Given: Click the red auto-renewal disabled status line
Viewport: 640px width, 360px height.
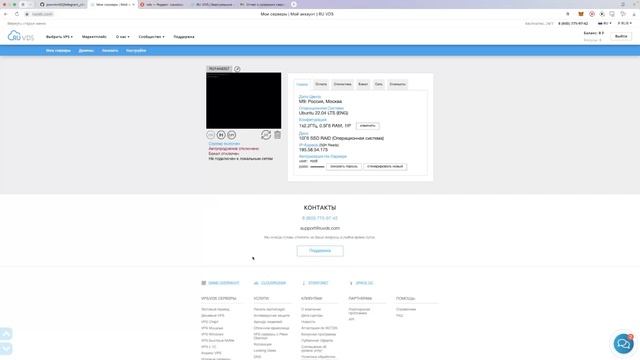Looking at the screenshot, I should (x=233, y=149).
